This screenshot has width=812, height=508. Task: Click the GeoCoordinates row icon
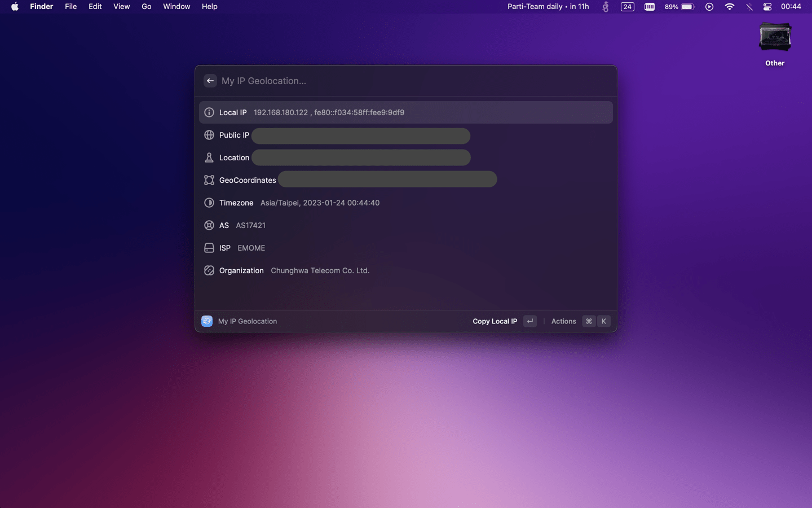click(209, 179)
